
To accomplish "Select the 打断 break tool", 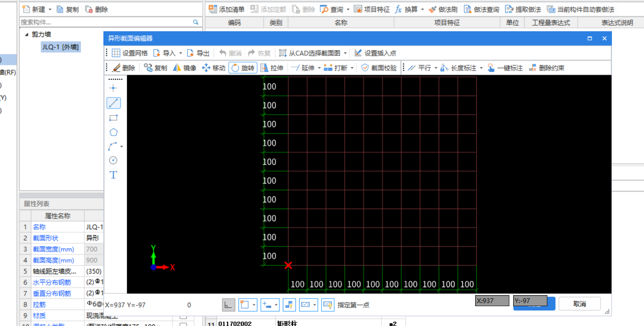I will click(336, 68).
